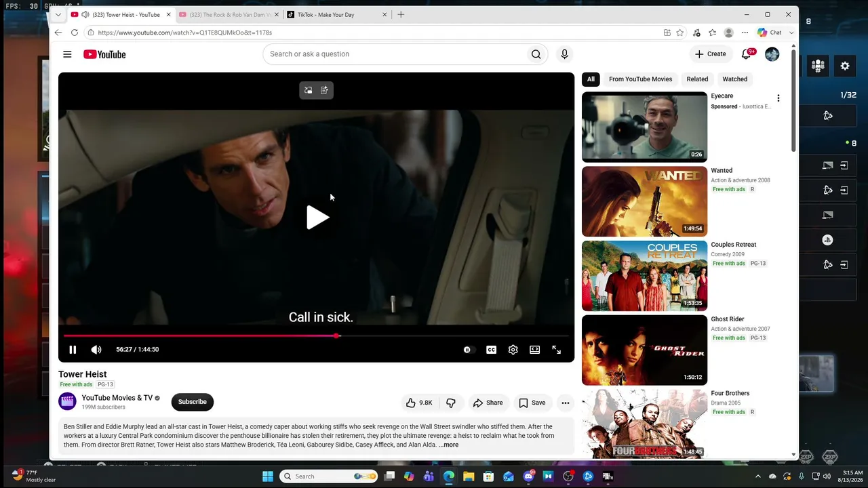This screenshot has height=488, width=868.
Task: Open the weather widget on the taskbar
Action: click(34, 476)
